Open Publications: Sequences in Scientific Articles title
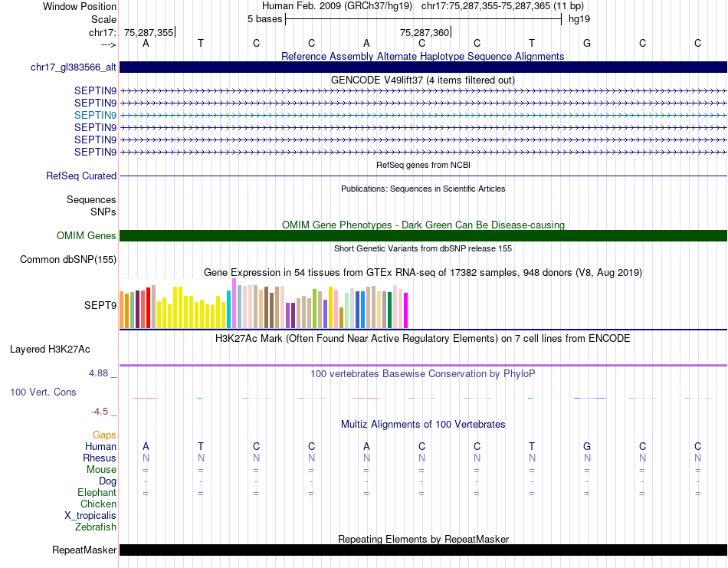This screenshot has width=728, height=568. pos(423,189)
